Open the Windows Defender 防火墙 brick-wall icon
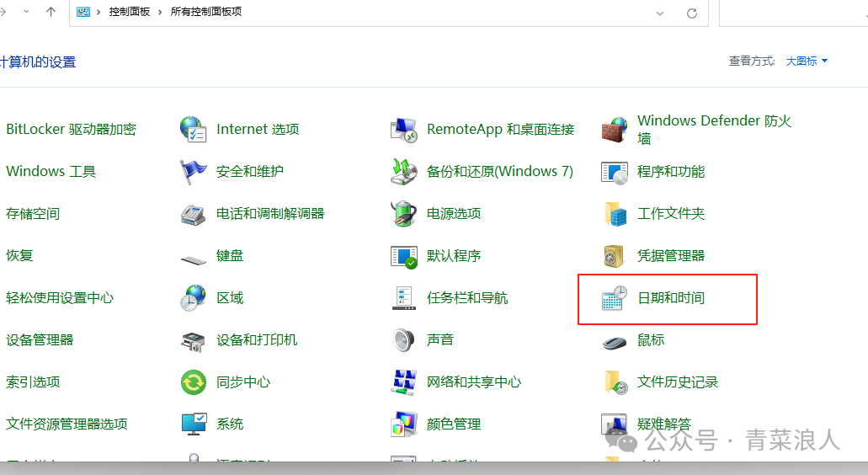Screen dimensions: 868x475 pos(615,130)
